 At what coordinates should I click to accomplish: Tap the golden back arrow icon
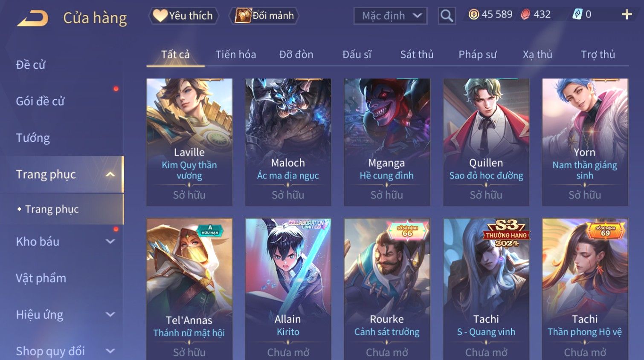32,18
